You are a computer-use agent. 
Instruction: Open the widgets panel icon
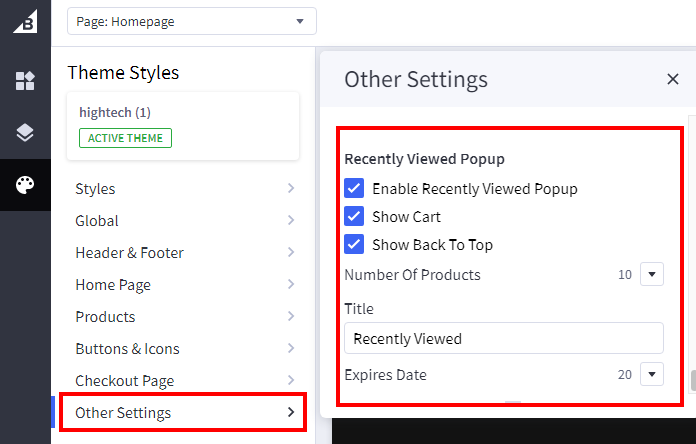pyautogui.click(x=25, y=81)
